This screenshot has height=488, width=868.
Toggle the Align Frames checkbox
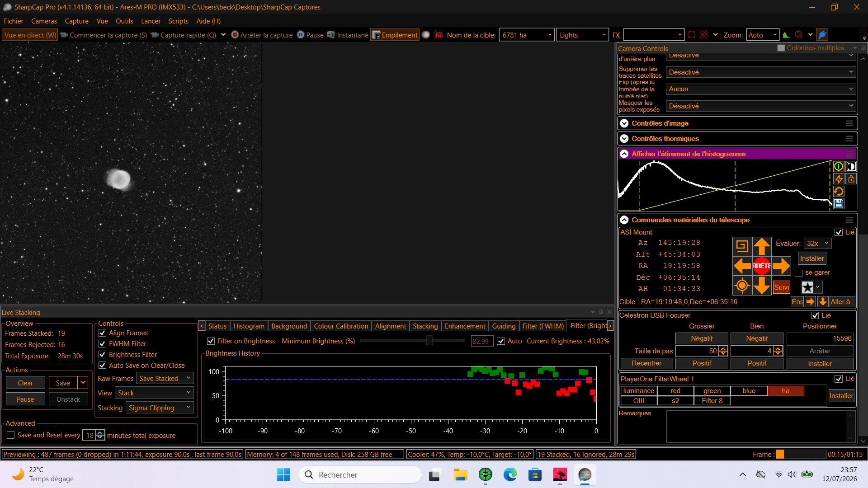102,333
